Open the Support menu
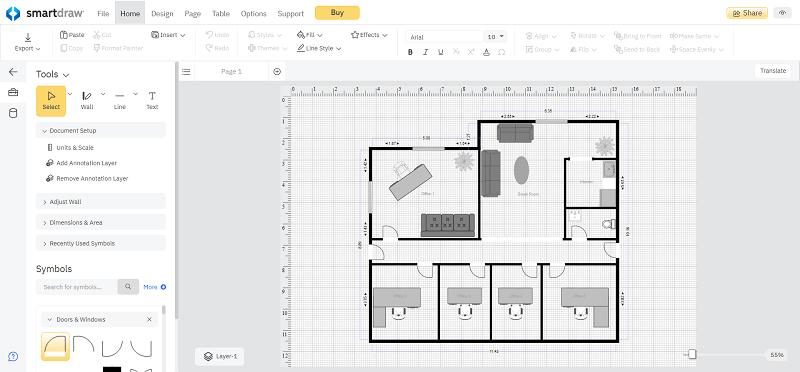 pyautogui.click(x=291, y=13)
